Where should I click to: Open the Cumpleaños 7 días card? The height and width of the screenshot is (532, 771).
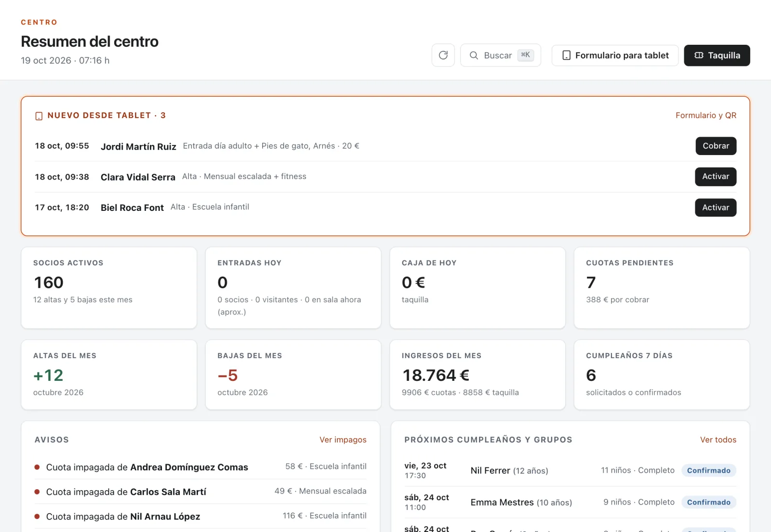pyautogui.click(x=662, y=375)
